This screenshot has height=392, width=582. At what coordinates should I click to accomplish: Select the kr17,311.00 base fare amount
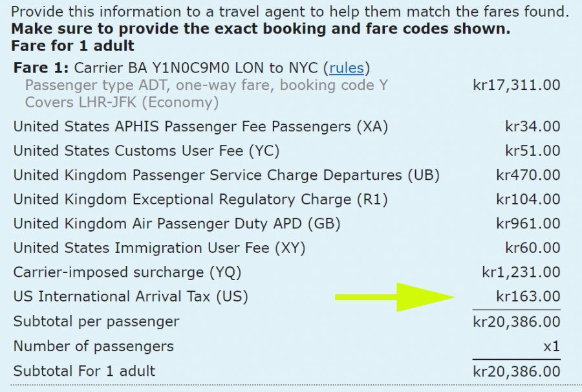pos(517,85)
